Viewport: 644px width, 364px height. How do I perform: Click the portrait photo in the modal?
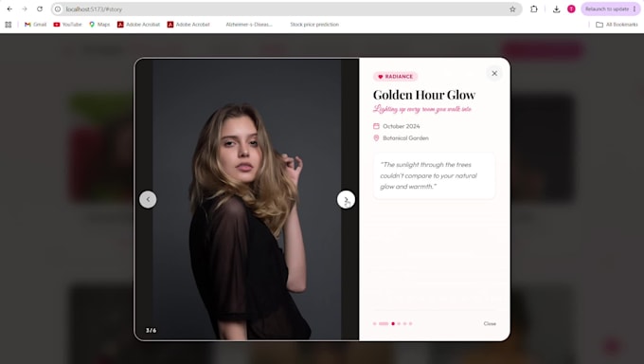pyautogui.click(x=247, y=199)
